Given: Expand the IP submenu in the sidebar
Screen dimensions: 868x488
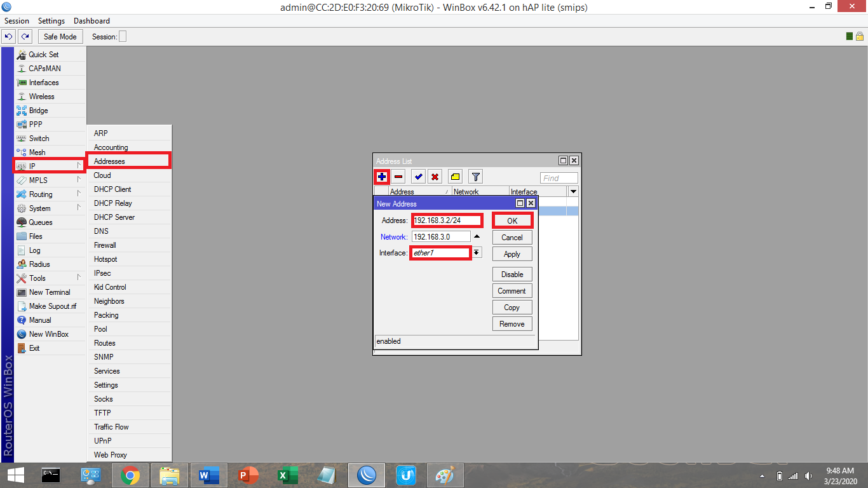Looking at the screenshot, I should pos(50,166).
